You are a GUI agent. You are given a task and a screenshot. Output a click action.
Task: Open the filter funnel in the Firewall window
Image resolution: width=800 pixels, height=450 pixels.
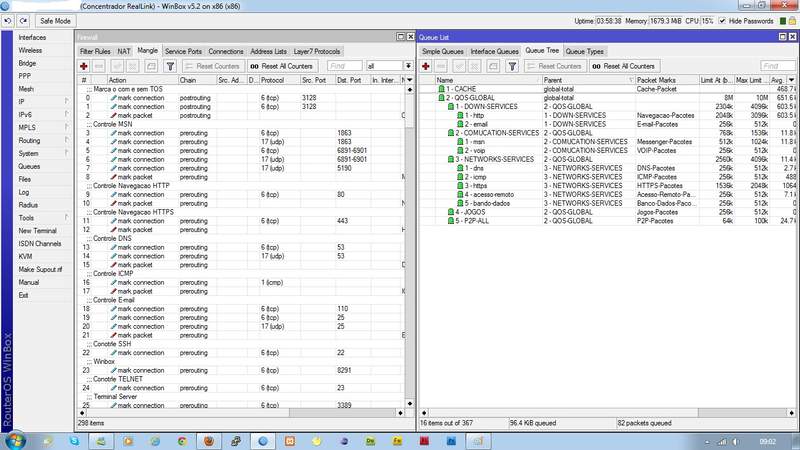(x=170, y=66)
